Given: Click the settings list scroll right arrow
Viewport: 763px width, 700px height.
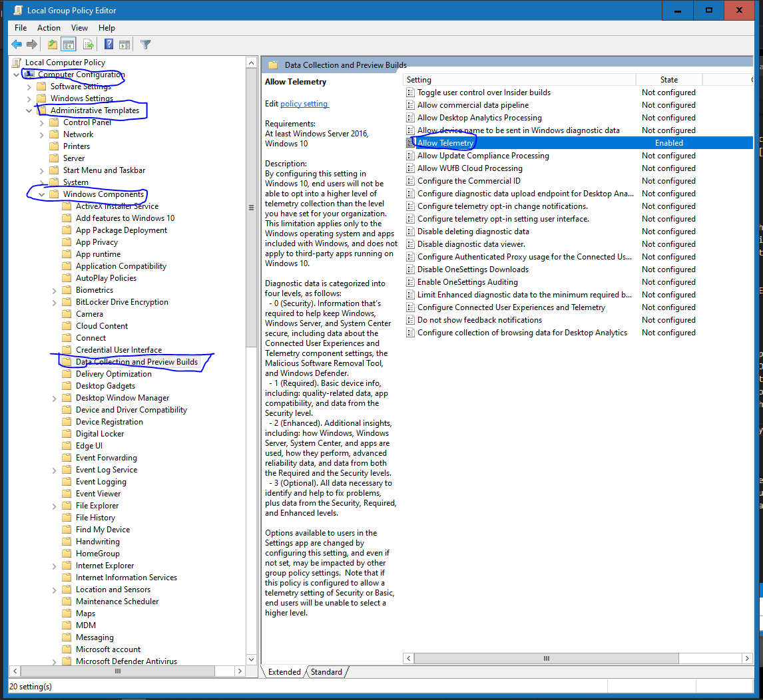Looking at the screenshot, I should [x=747, y=658].
